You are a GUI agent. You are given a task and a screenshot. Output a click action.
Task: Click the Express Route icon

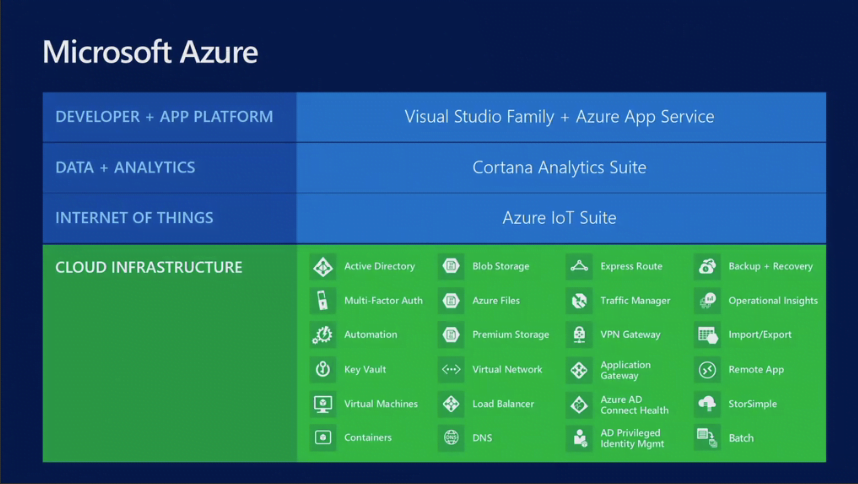click(579, 267)
